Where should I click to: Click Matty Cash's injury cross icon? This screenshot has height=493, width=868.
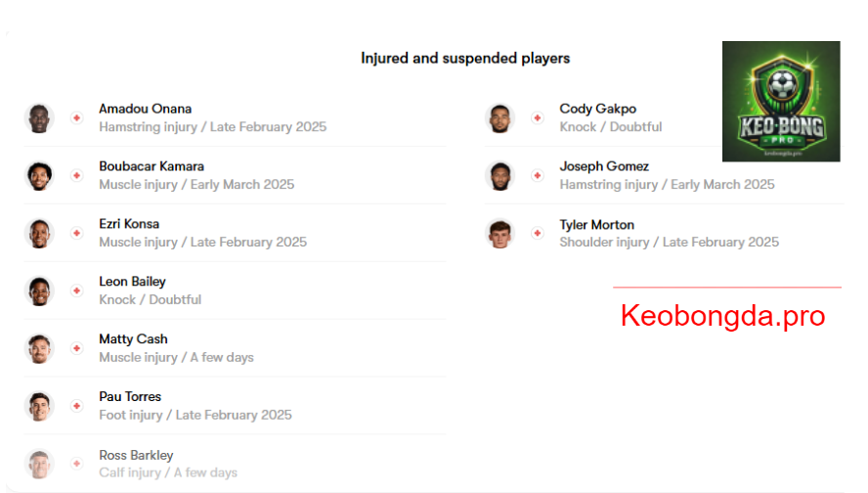[77, 348]
